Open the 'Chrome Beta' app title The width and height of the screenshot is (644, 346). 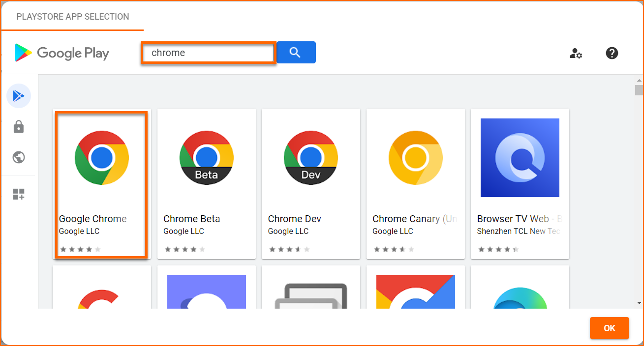coord(192,219)
